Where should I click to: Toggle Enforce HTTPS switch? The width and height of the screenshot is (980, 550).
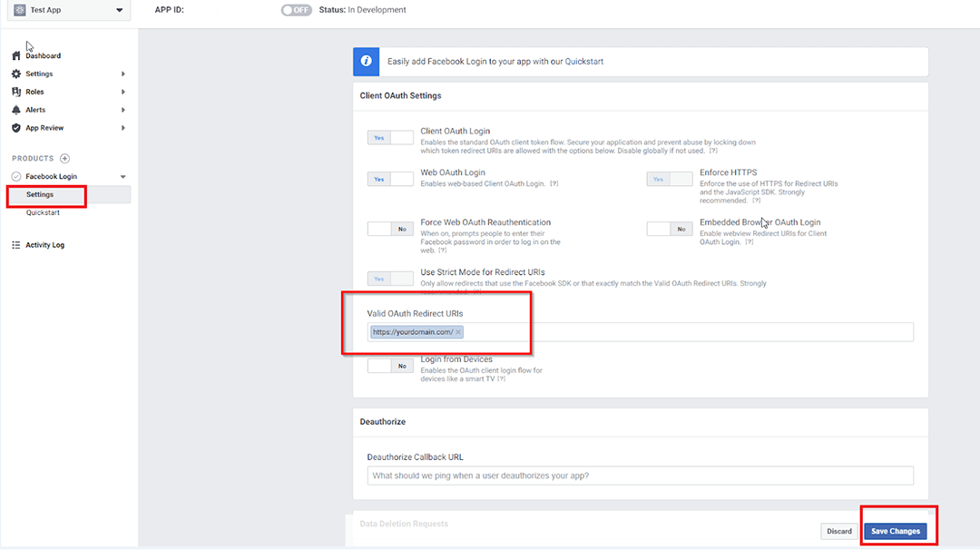click(x=670, y=179)
